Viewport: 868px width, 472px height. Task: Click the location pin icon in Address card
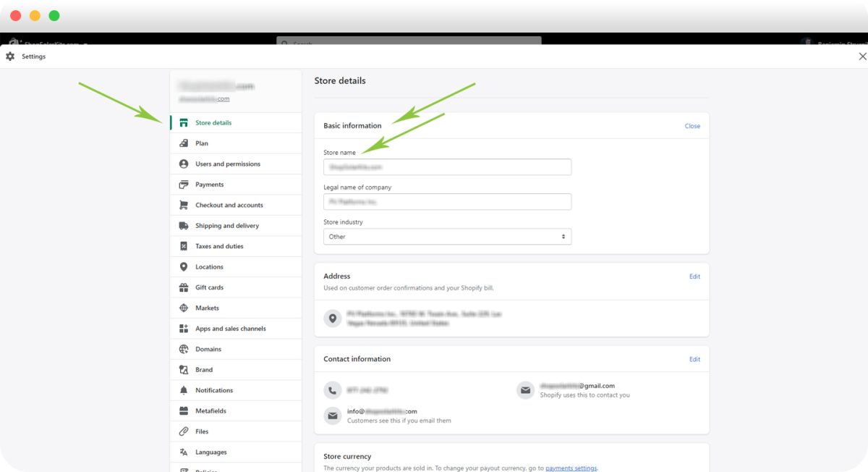pyautogui.click(x=332, y=318)
